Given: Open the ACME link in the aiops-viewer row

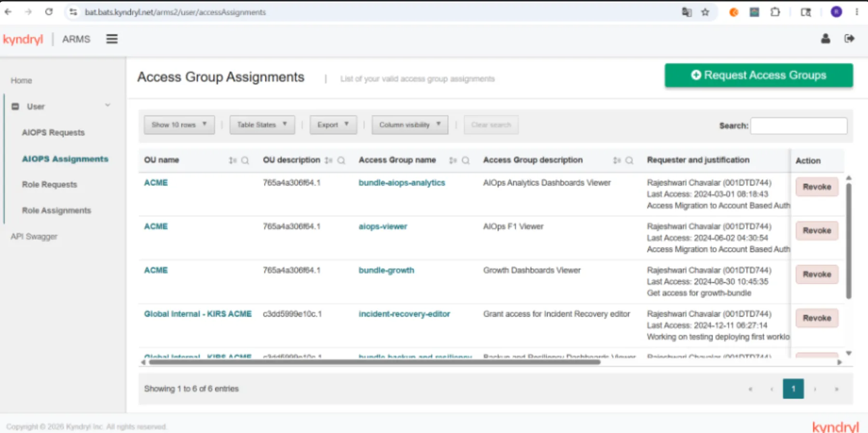Looking at the screenshot, I should tap(156, 227).
